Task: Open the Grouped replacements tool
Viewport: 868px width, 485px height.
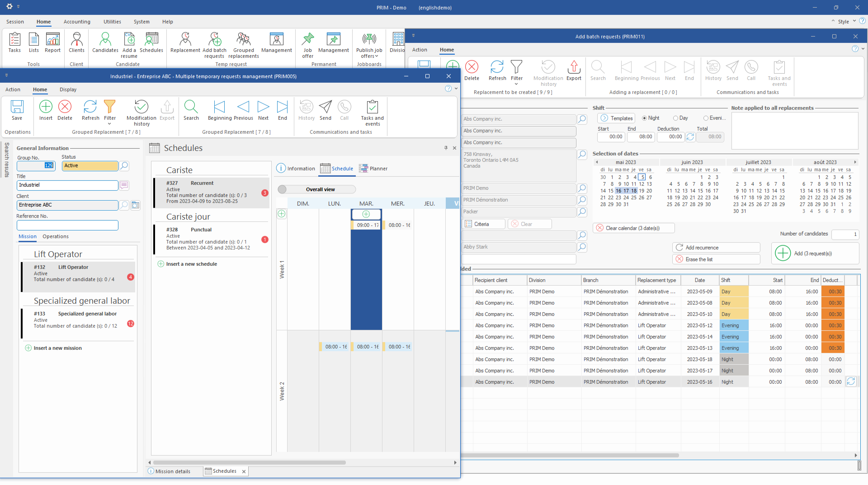Action: pos(243,45)
